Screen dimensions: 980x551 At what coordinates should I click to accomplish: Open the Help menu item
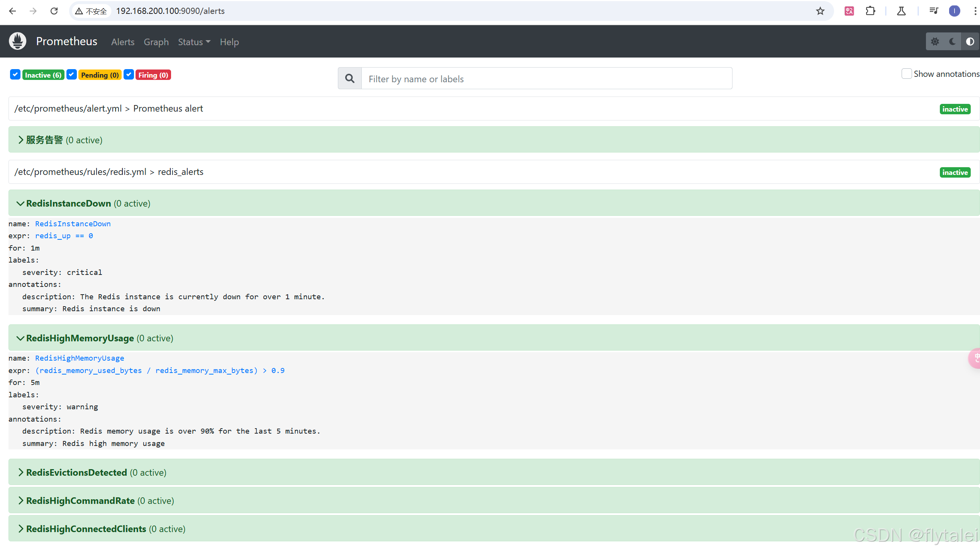click(x=229, y=42)
